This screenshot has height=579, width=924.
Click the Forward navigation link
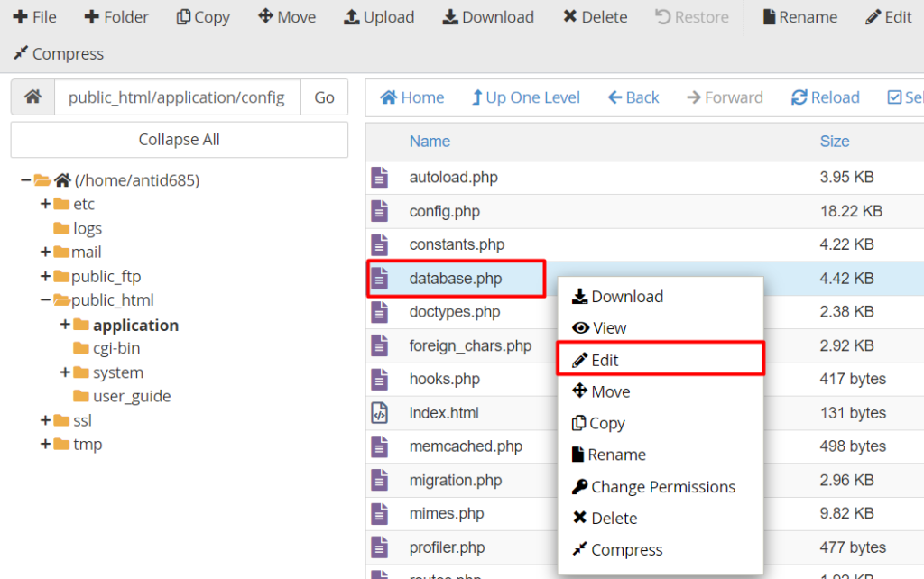[x=725, y=97]
